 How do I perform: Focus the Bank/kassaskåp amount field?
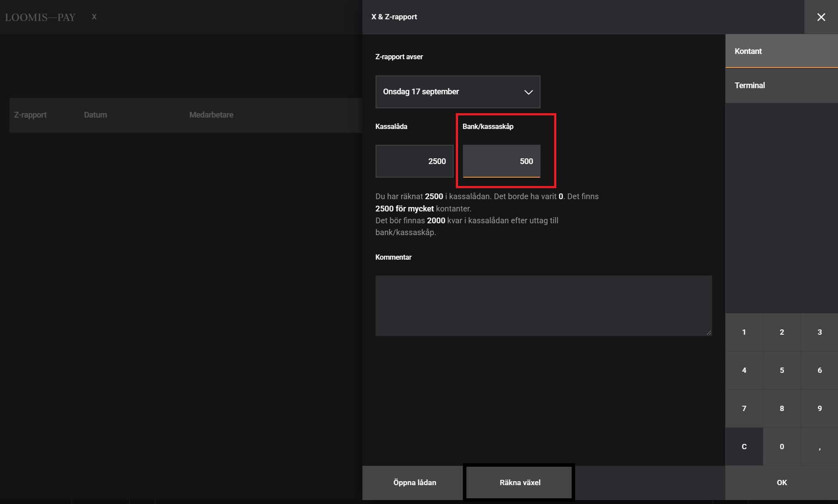pyautogui.click(x=501, y=161)
